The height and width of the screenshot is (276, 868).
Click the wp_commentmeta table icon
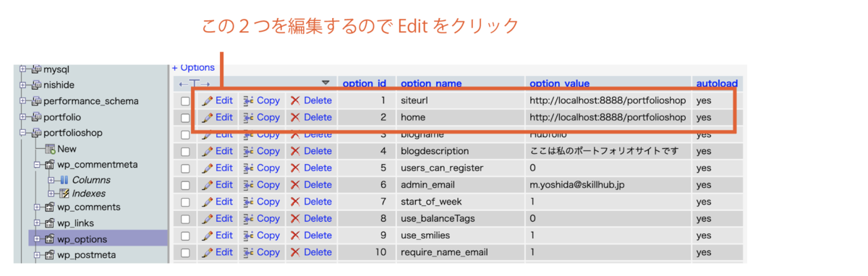50,165
